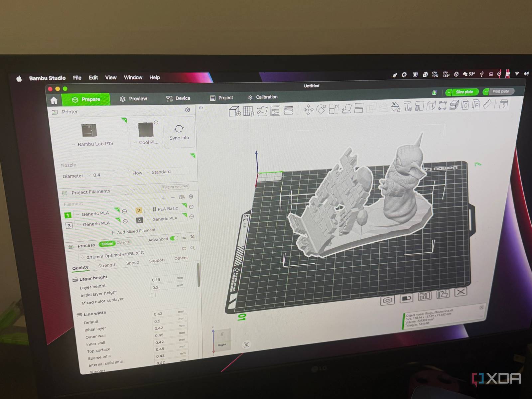Click the Initial layer height 0.2 field
The height and width of the screenshot is (399, 532).
(168, 286)
